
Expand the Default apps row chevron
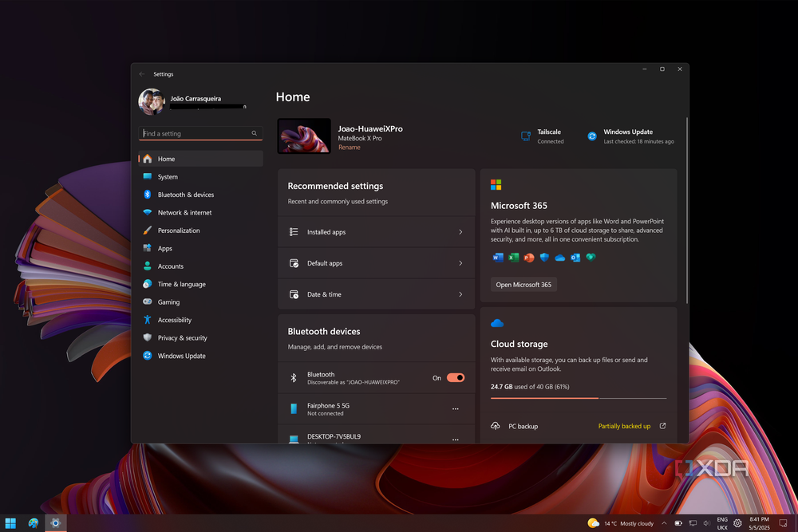[460, 263]
